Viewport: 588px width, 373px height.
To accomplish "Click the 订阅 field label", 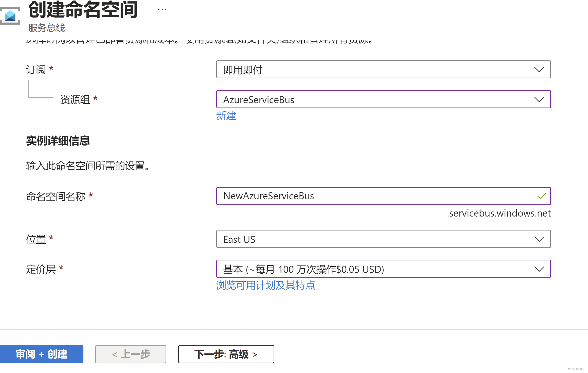I will pyautogui.click(x=36, y=70).
